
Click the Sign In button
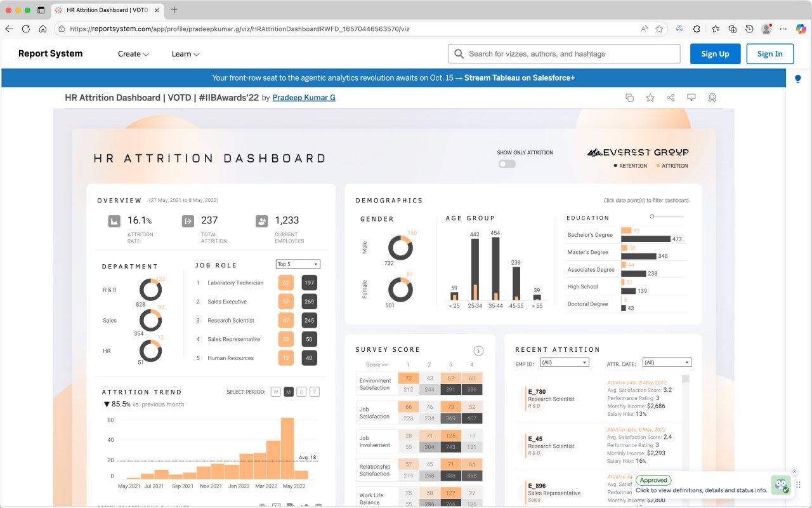click(x=770, y=54)
